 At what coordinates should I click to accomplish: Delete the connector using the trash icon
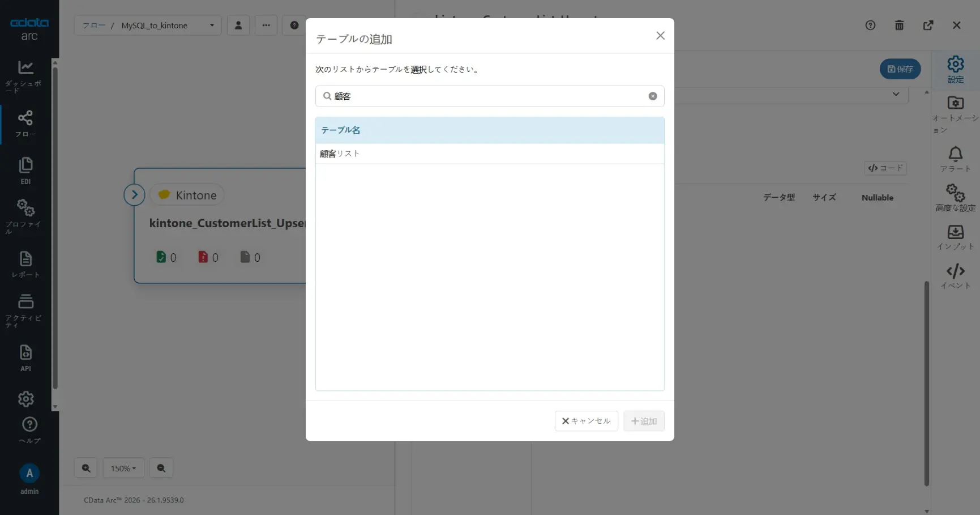900,25
